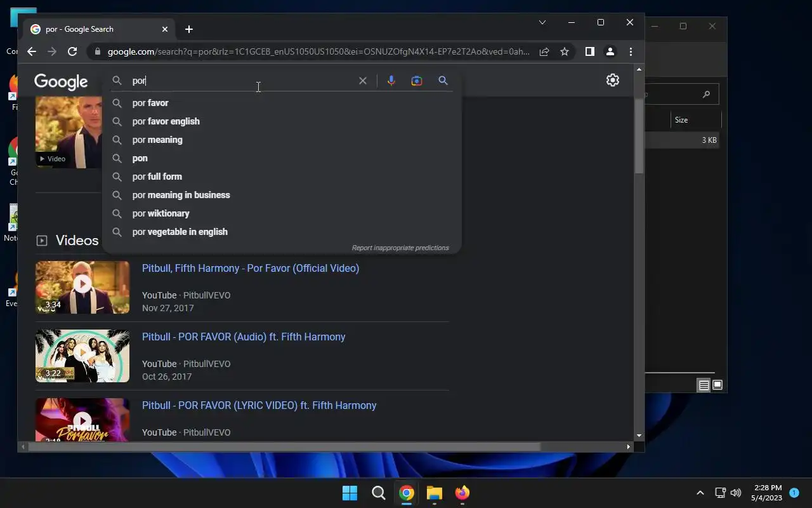Image resolution: width=812 pixels, height=508 pixels.
Task: Search by image camera icon
Action: point(417,81)
